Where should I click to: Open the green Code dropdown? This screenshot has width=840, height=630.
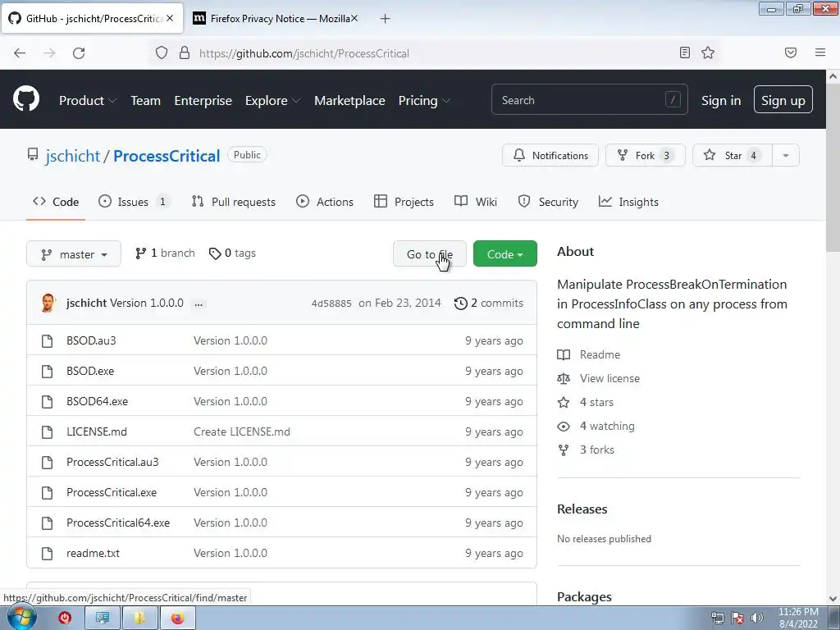click(504, 254)
